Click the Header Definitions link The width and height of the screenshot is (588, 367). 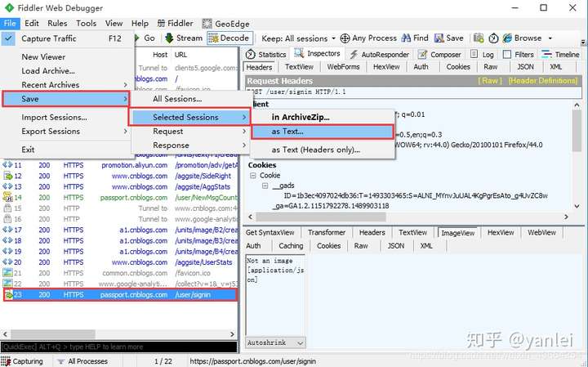coord(543,81)
